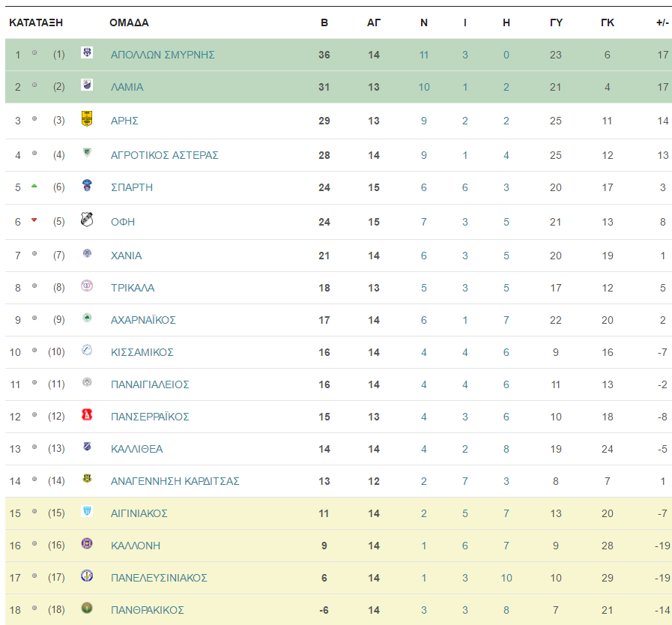
Task: Click the ΑΙΓΙΝΙΑΚΟΣ light blue shield logo
Action: 87,511
